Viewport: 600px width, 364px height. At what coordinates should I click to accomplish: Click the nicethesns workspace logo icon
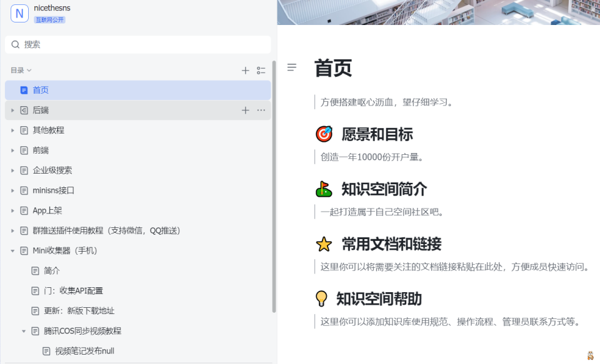[19, 13]
